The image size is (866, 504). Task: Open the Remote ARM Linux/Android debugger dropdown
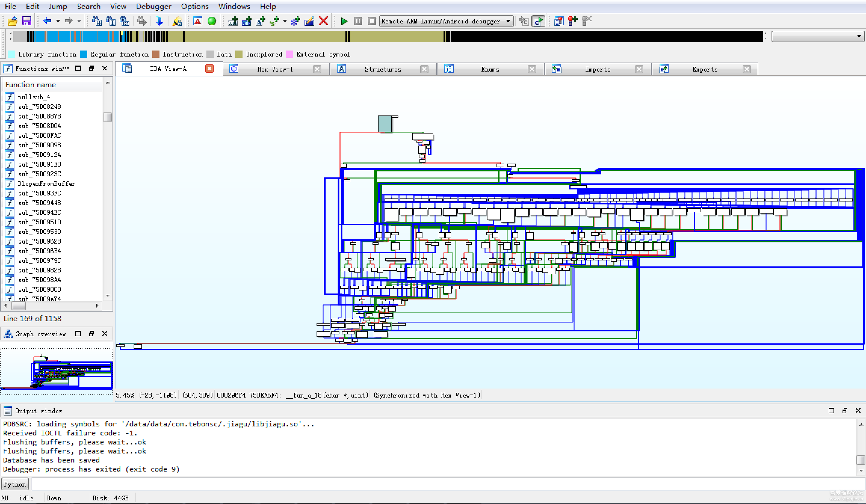pos(508,21)
